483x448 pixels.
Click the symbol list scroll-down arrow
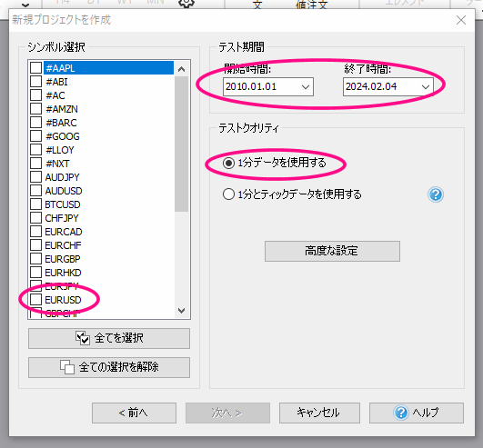(x=181, y=311)
